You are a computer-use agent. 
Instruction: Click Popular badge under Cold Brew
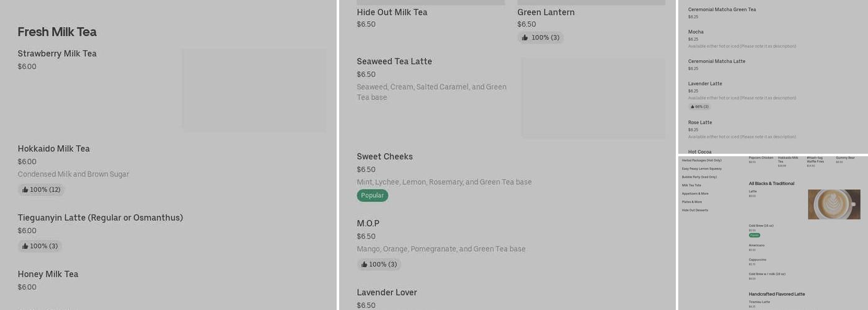click(754, 236)
